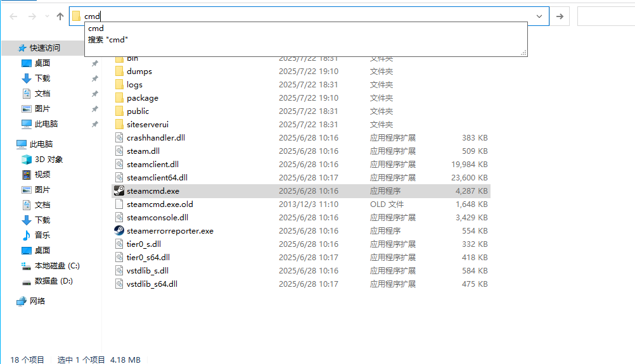635x364 pixels.
Task: Click the pin icon beside pinned 文档
Action: (x=95, y=94)
